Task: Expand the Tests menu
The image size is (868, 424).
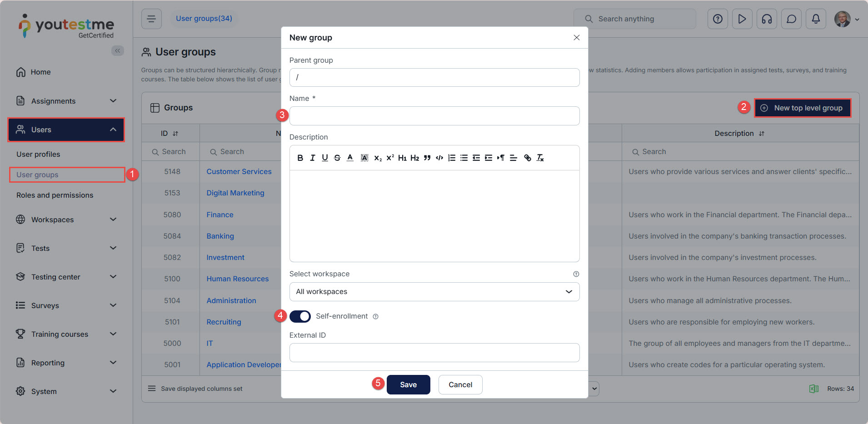Action: (66, 248)
